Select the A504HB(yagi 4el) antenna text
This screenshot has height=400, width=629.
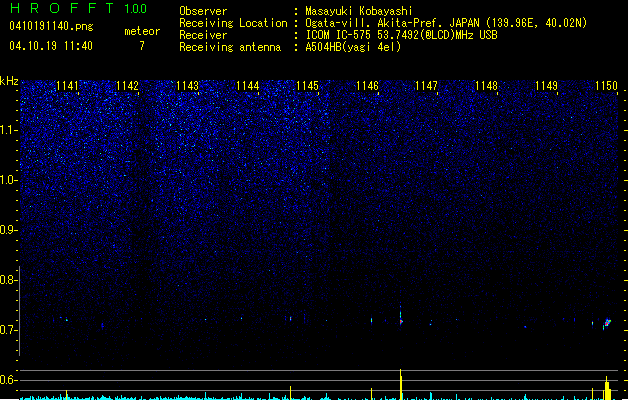tap(353, 47)
